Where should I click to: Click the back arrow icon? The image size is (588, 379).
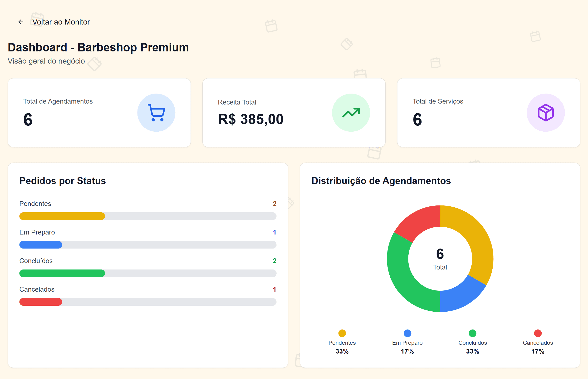(21, 22)
